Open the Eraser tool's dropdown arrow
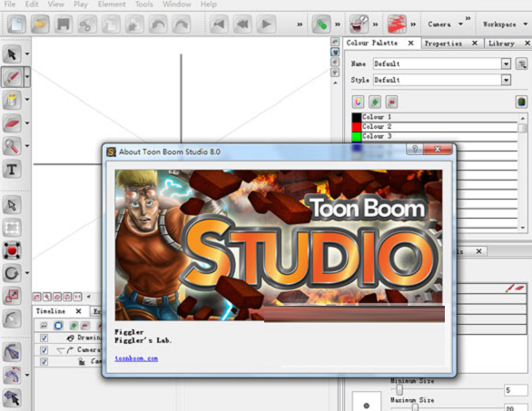Screen dimensions: 532x411 click(x=27, y=123)
